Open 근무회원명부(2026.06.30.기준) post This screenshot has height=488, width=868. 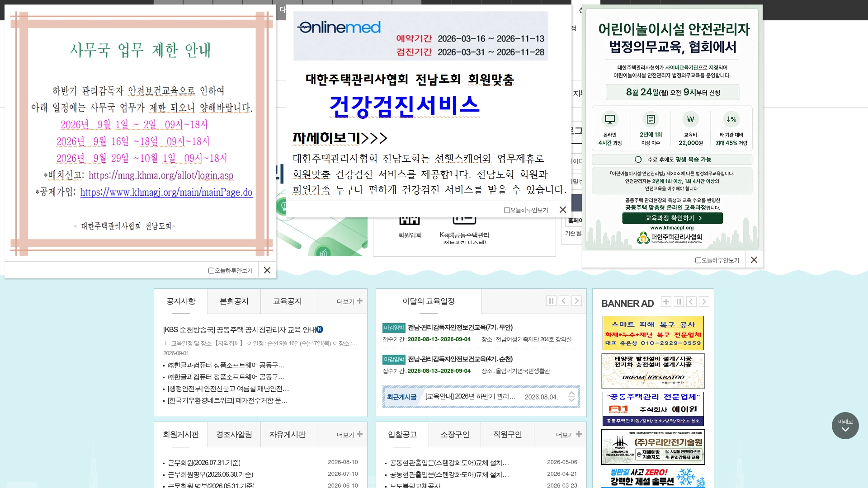click(210, 474)
